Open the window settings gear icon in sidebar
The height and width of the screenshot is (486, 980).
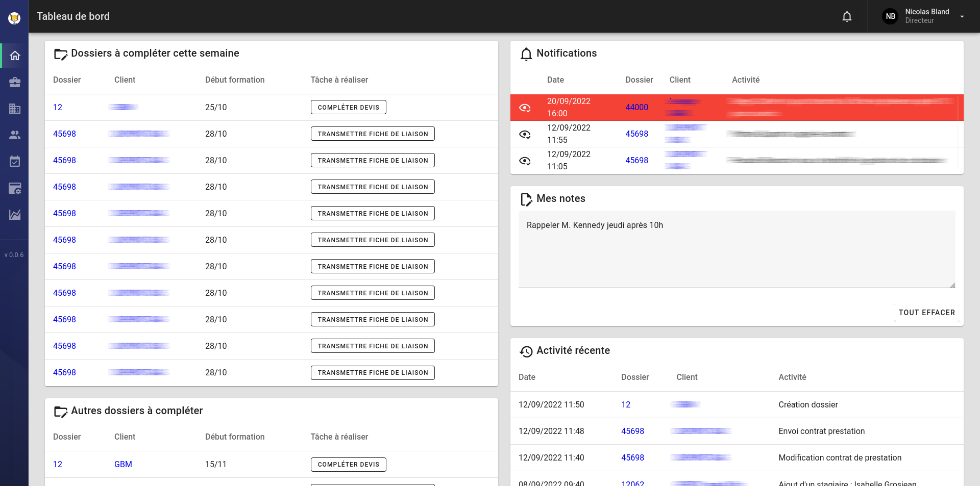pos(15,188)
